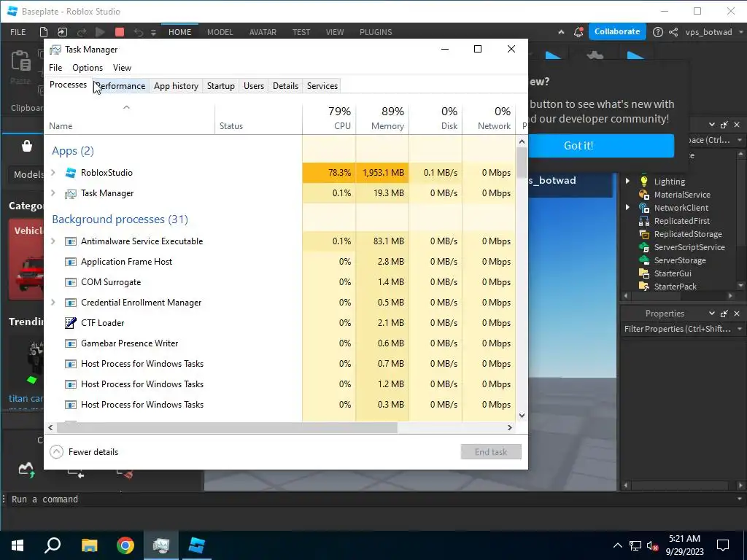
Task: Expand Antimalware Service Executable row
Action: tap(53, 241)
